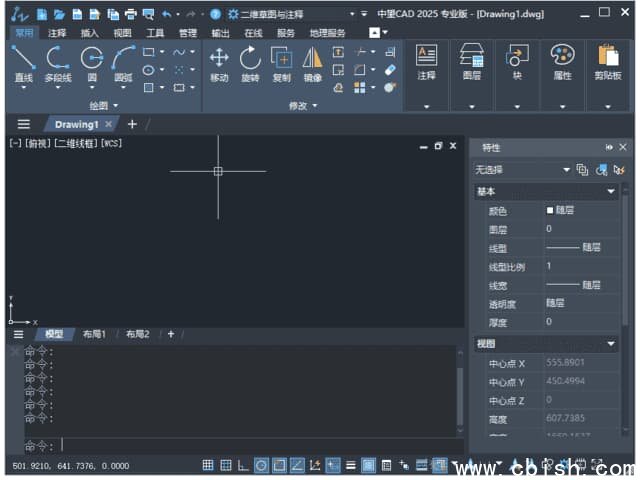Collapse the 视图 properties section

tap(611, 344)
